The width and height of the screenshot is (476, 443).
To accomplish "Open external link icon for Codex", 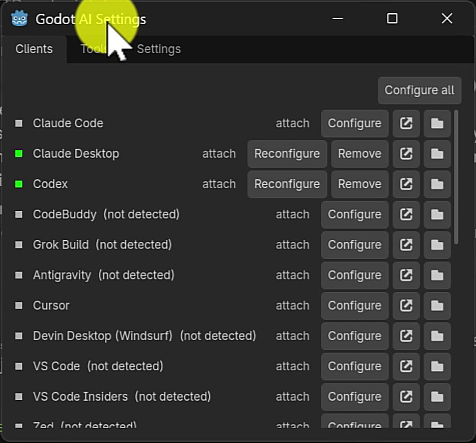I will point(406,184).
